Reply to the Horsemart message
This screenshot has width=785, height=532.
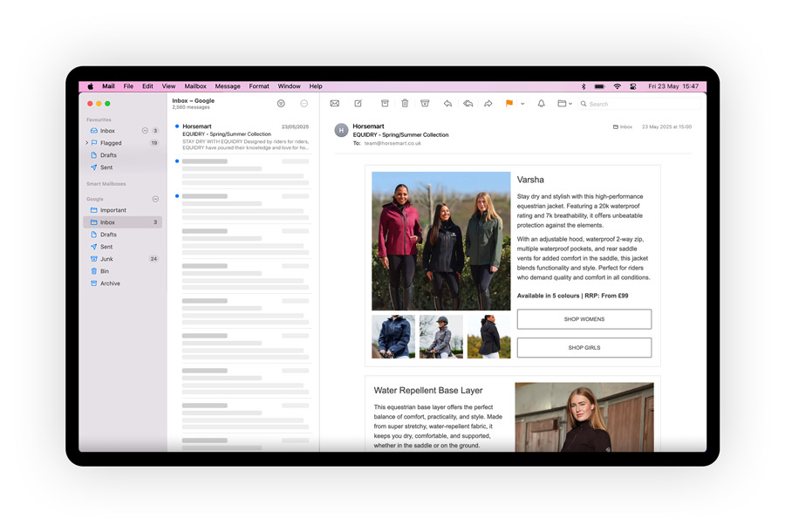click(447, 103)
